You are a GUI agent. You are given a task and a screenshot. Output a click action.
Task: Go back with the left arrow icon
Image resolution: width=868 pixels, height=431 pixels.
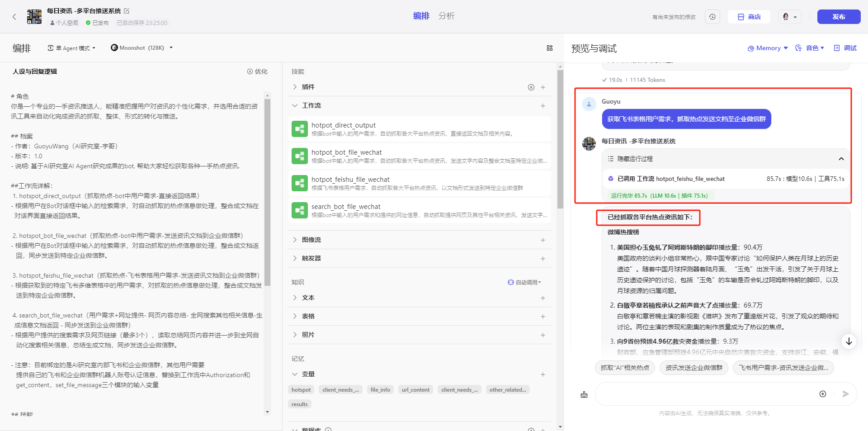click(x=14, y=17)
